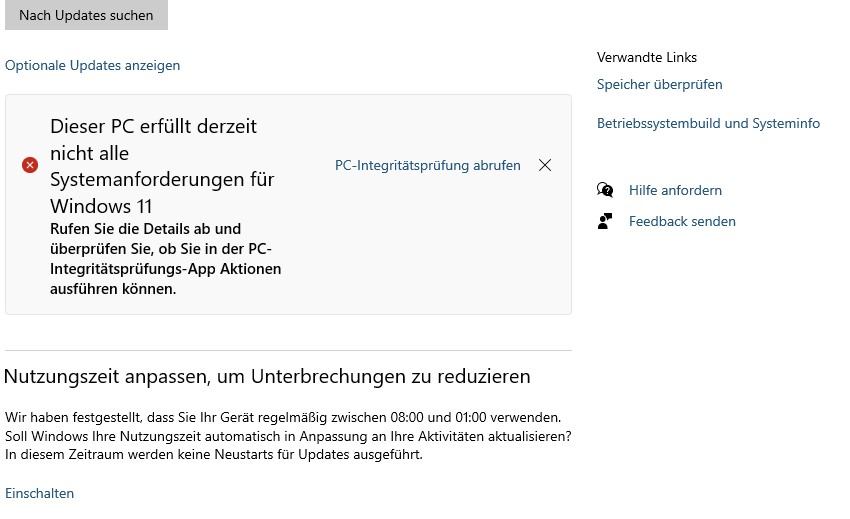Open Optionale Updates anzeigen link
Viewport: 850px width, 519px height.
pos(92,65)
